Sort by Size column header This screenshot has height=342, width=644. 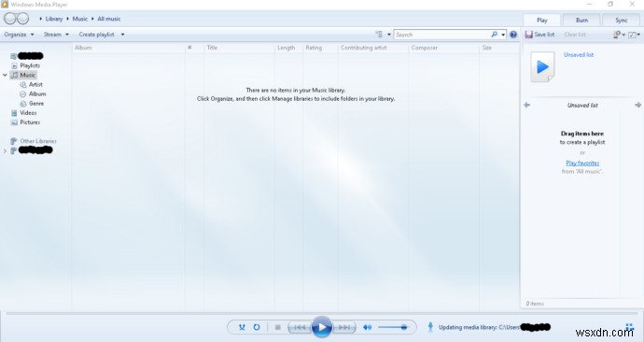[499, 48]
